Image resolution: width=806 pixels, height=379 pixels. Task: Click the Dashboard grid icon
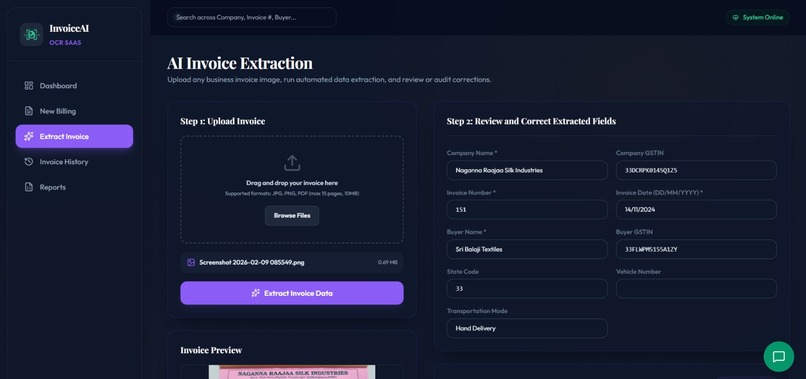point(29,86)
